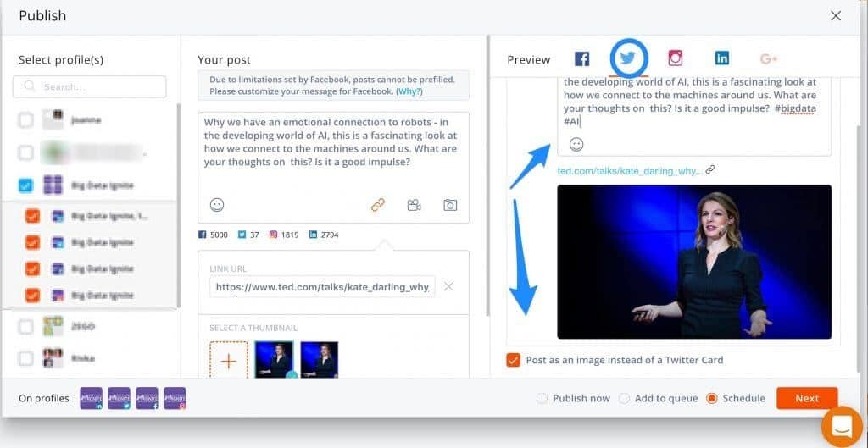
Task: Click the profile Search field
Action: pyautogui.click(x=90, y=87)
